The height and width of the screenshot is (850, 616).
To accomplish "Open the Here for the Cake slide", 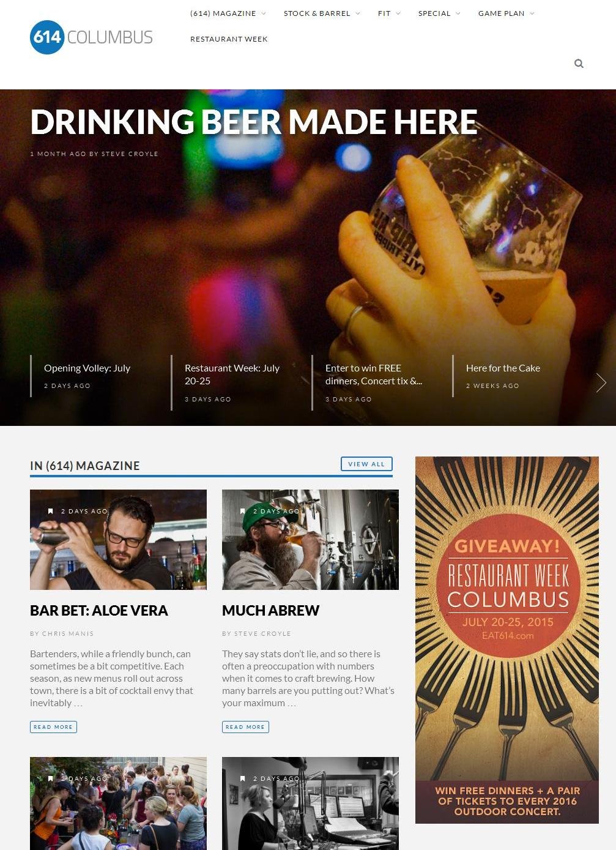I will [503, 368].
